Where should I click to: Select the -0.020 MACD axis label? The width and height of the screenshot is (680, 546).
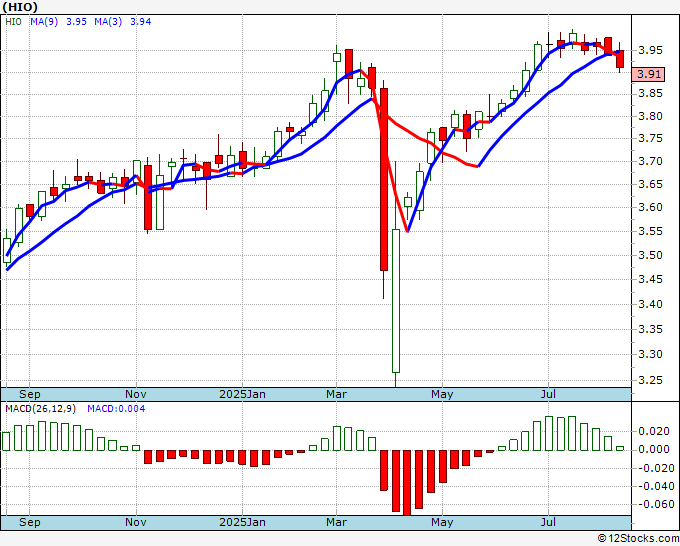pos(654,468)
